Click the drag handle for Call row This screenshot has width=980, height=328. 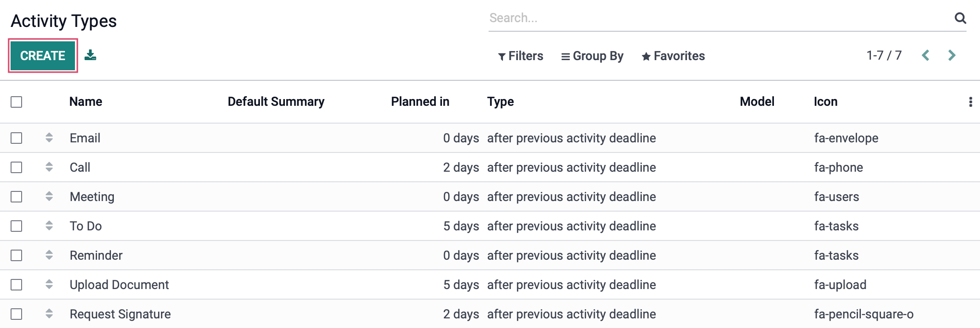click(49, 167)
